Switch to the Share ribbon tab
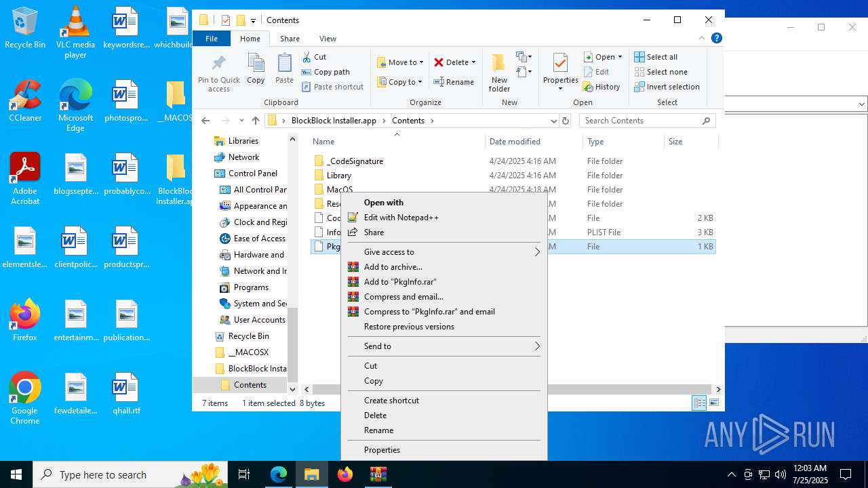The image size is (868, 488). 290,39
